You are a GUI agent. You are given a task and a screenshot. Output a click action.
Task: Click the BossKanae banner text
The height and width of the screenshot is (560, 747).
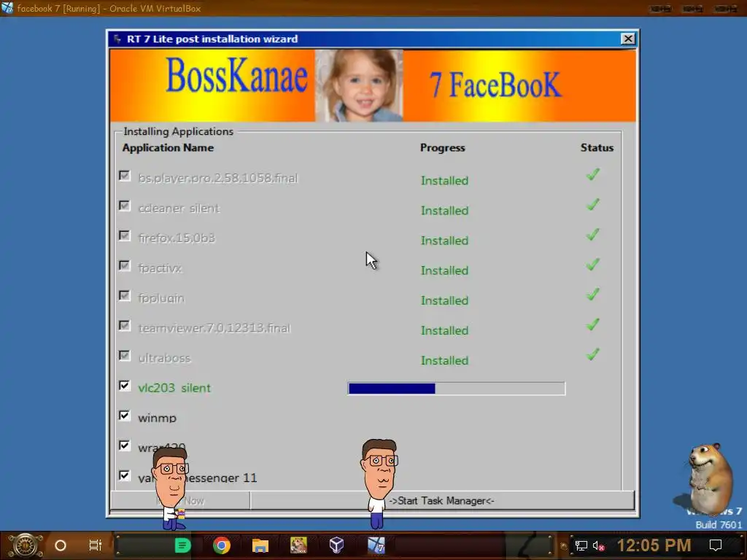pos(237,76)
